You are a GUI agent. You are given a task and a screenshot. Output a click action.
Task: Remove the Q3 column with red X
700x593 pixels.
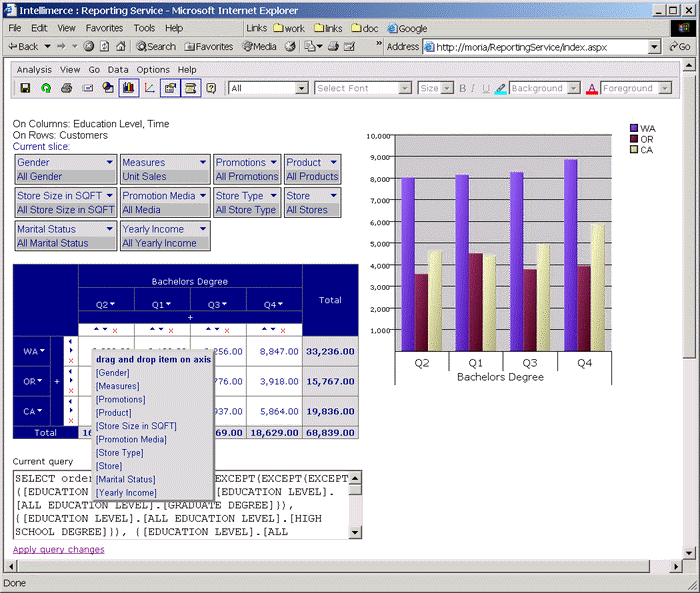click(x=227, y=330)
